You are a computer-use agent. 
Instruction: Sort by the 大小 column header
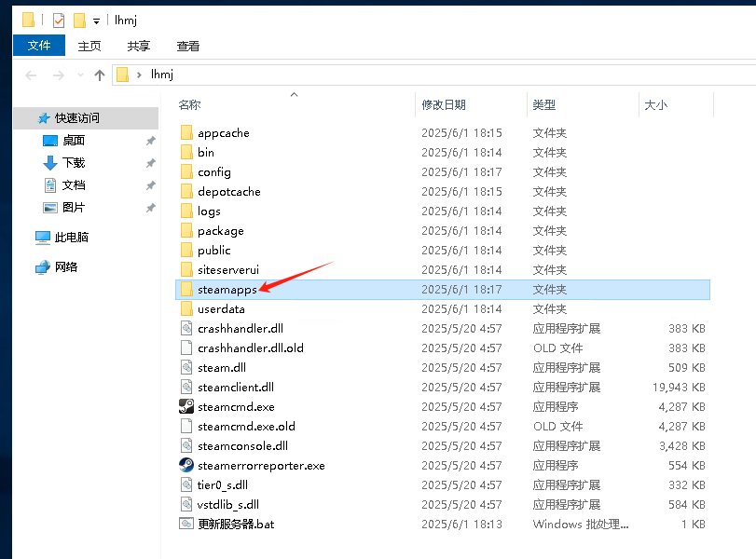point(655,104)
